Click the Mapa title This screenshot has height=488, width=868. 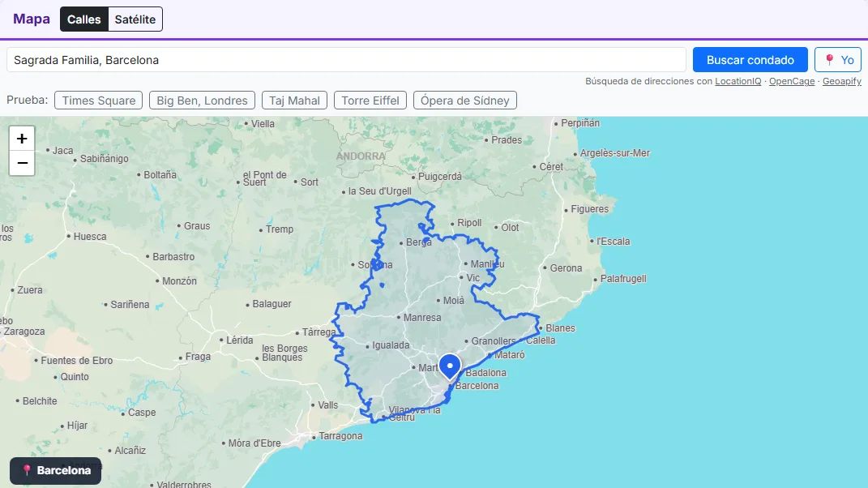pyautogui.click(x=32, y=19)
